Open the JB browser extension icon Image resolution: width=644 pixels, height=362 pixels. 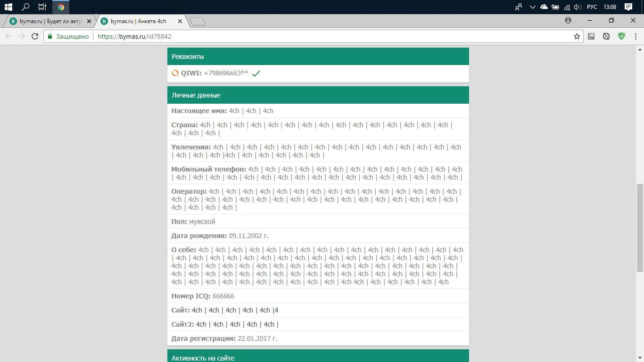(x=591, y=36)
